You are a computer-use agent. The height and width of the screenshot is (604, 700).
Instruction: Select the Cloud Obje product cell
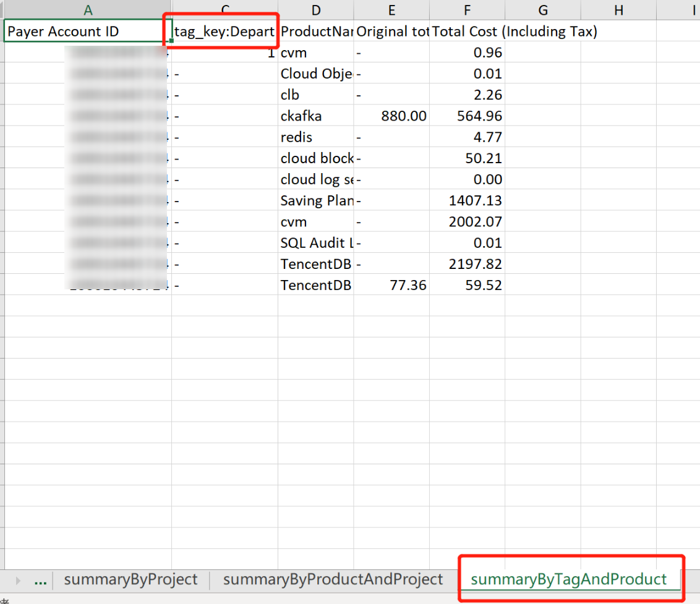[315, 73]
